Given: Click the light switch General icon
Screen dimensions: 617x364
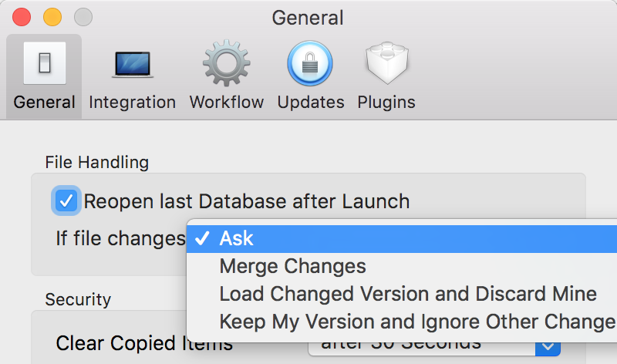Looking at the screenshot, I should 45,63.
